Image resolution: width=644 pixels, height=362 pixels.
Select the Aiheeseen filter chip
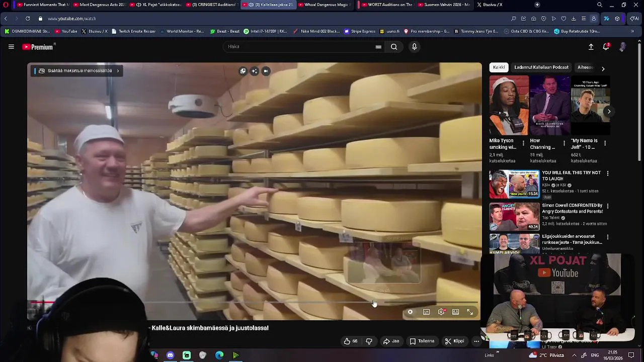[585, 67]
